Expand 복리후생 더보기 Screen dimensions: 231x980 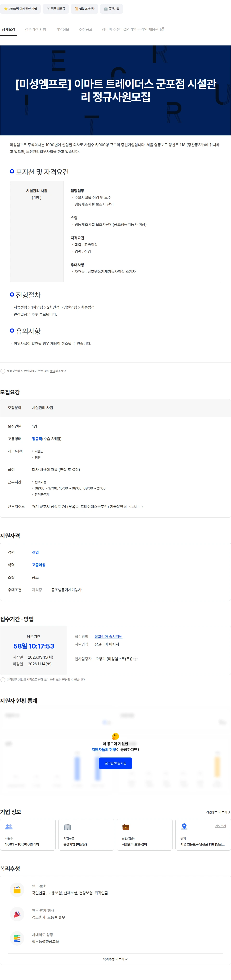pyautogui.click(x=115, y=959)
